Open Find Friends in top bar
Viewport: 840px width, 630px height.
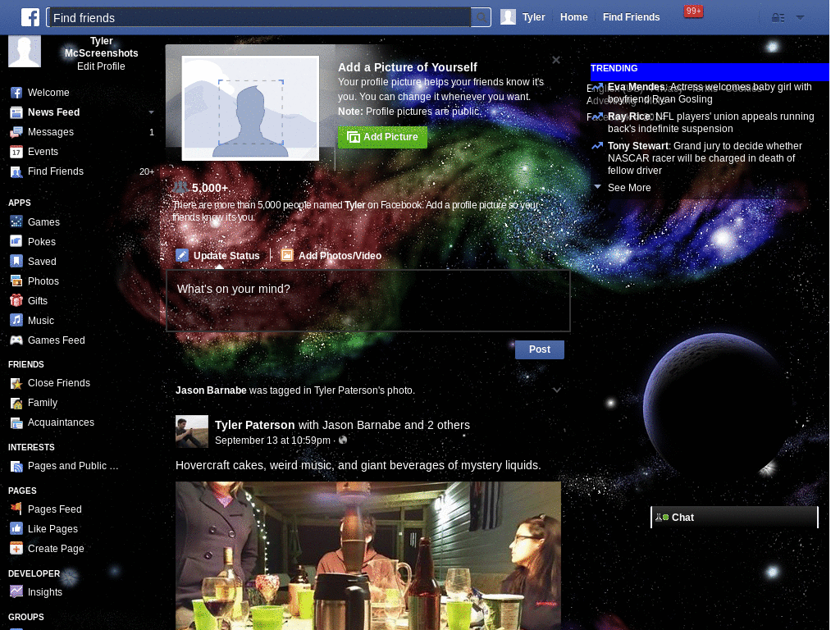click(x=631, y=17)
